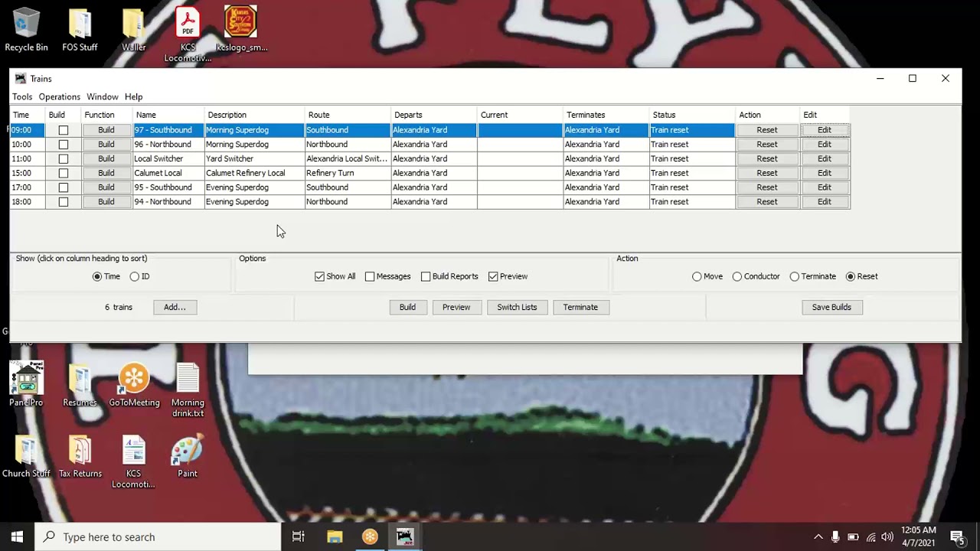Click the microphone tray icon
The image size is (980, 551).
(835, 537)
